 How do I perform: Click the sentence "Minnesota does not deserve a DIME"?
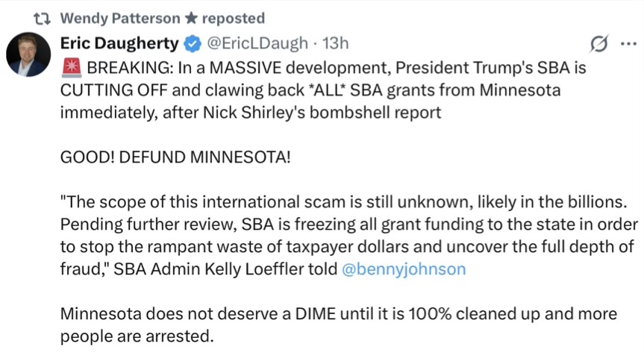[x=224, y=313]
